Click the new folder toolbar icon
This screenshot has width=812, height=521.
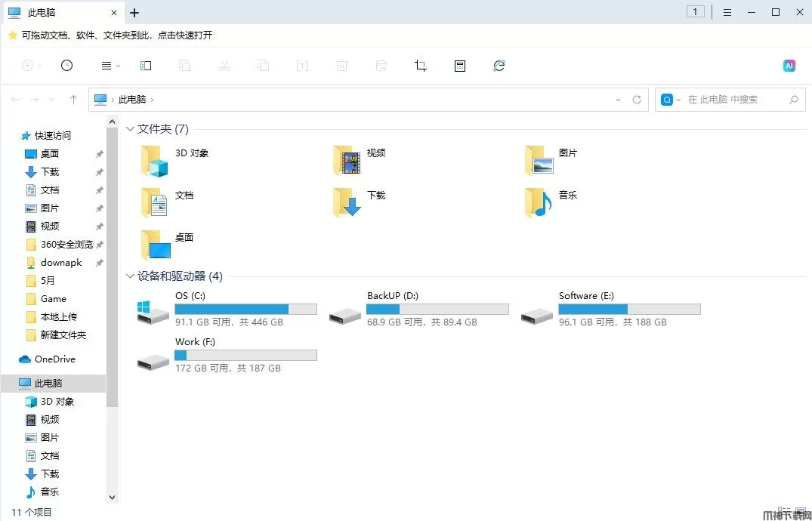pos(381,66)
